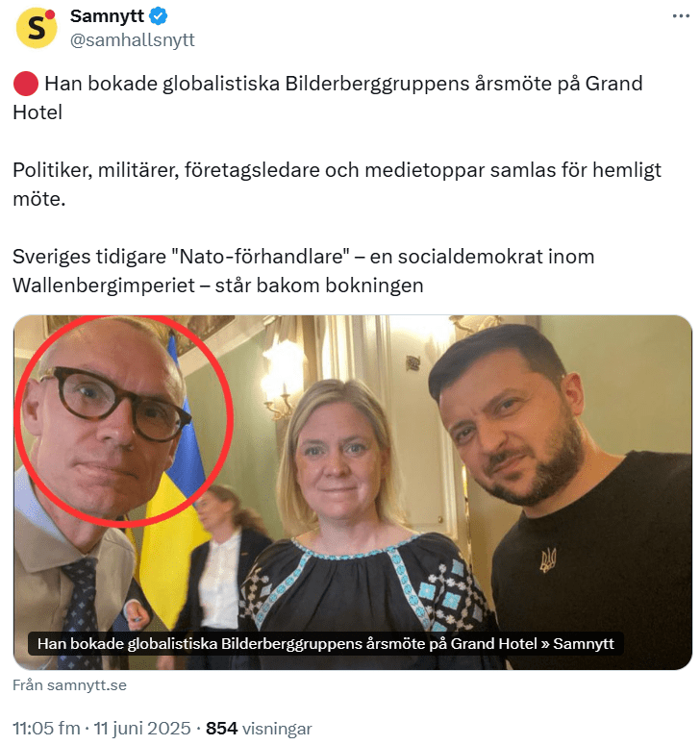Open the Samnytt profile avatar
Screen dimensions: 700x745
(x=37, y=28)
